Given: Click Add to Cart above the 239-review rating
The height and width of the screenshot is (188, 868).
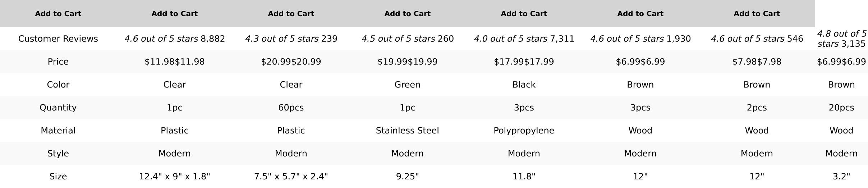Looking at the screenshot, I should click(291, 14).
